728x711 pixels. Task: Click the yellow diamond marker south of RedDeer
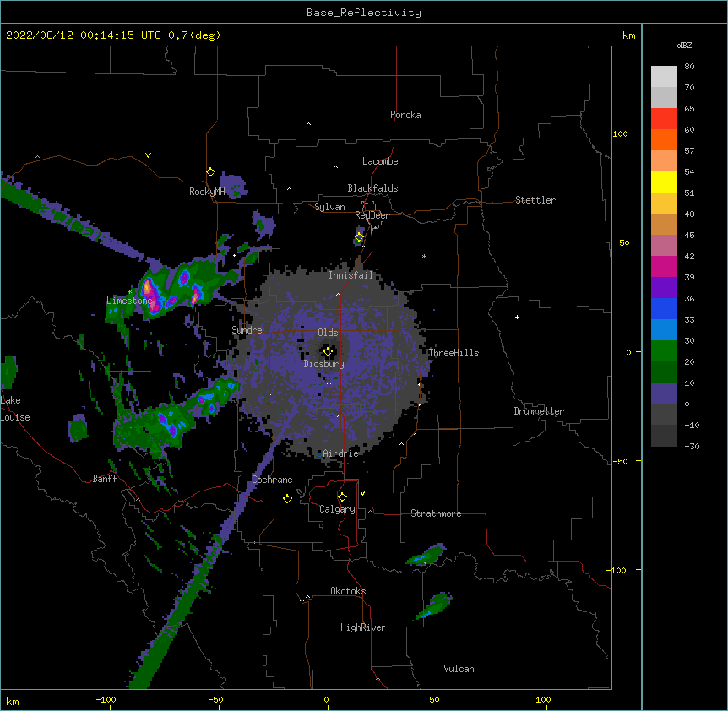click(359, 237)
